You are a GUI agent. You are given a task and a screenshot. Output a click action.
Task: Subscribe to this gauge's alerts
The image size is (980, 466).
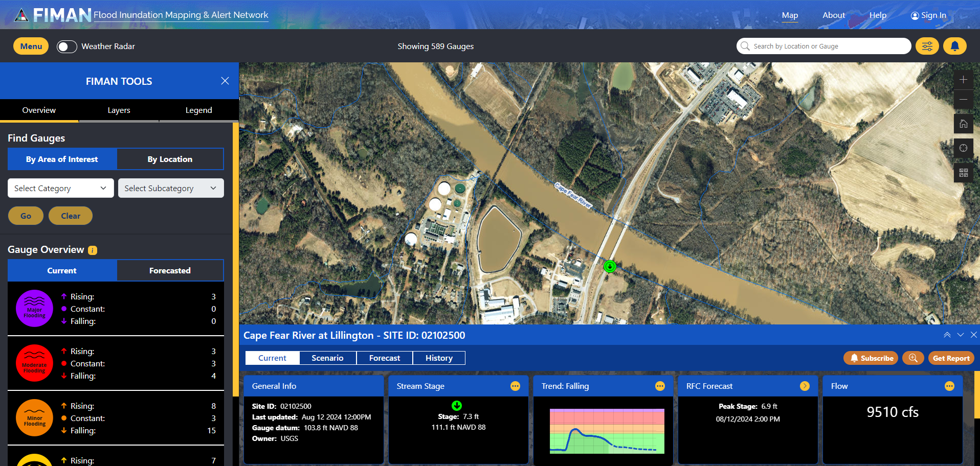tap(871, 358)
